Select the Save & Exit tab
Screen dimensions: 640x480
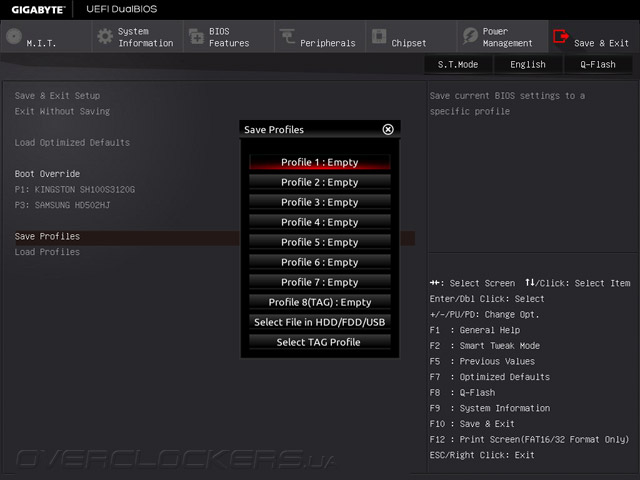pyautogui.click(x=594, y=37)
